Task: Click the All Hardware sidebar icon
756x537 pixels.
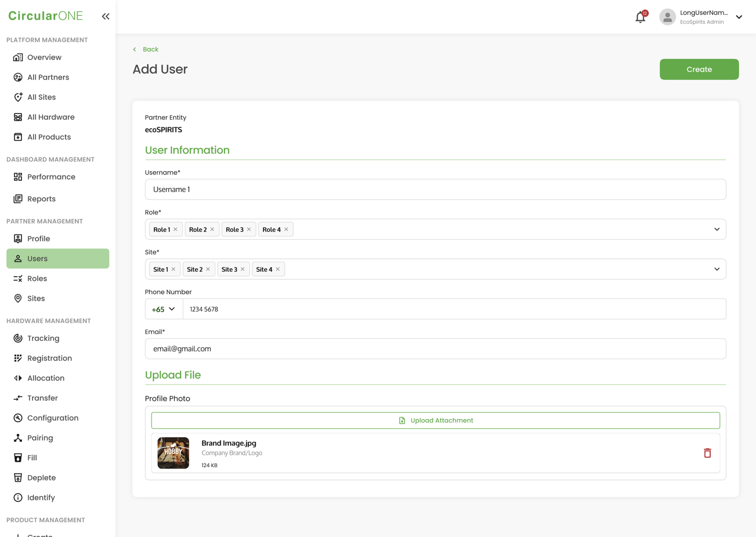Action: [18, 117]
